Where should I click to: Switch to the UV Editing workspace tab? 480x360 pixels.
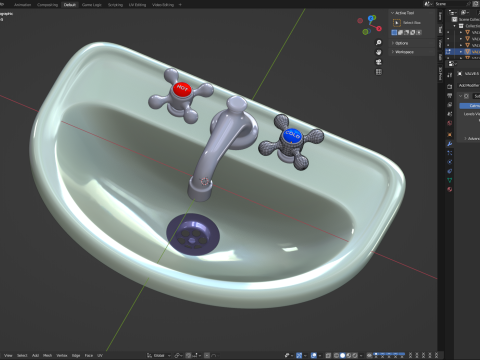coord(137,5)
